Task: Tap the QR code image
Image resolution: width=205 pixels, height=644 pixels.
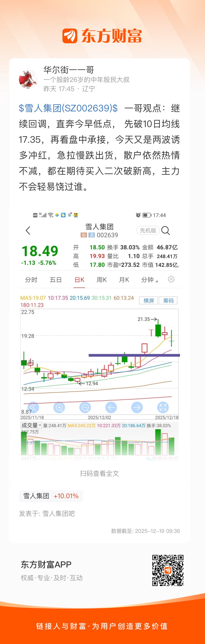Action: point(168,570)
